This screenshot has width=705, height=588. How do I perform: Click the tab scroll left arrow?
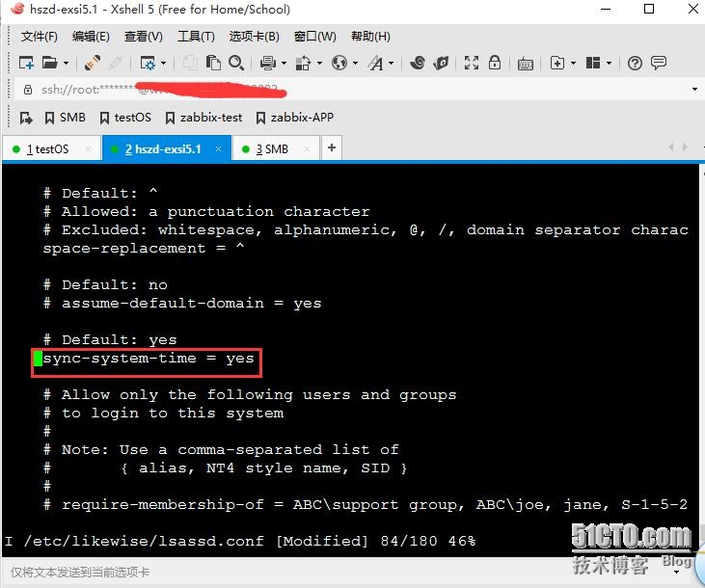671,147
